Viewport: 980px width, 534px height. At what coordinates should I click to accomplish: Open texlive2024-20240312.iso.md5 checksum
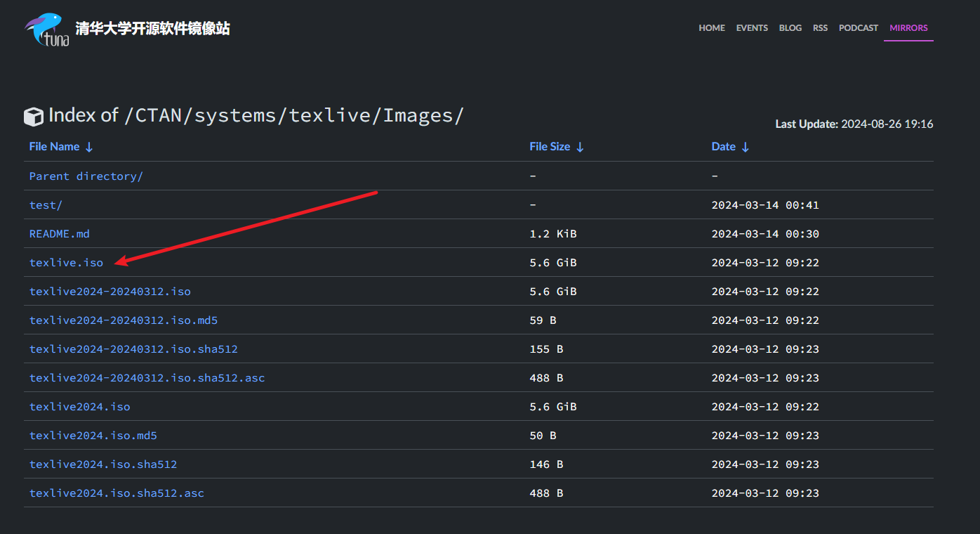pos(124,320)
